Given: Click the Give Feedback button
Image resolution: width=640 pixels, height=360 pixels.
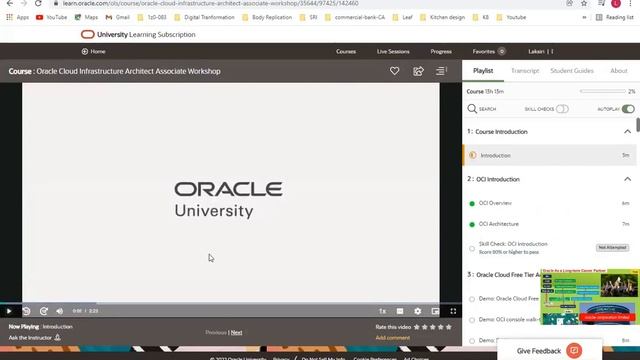Looking at the screenshot, I should click(x=549, y=351).
